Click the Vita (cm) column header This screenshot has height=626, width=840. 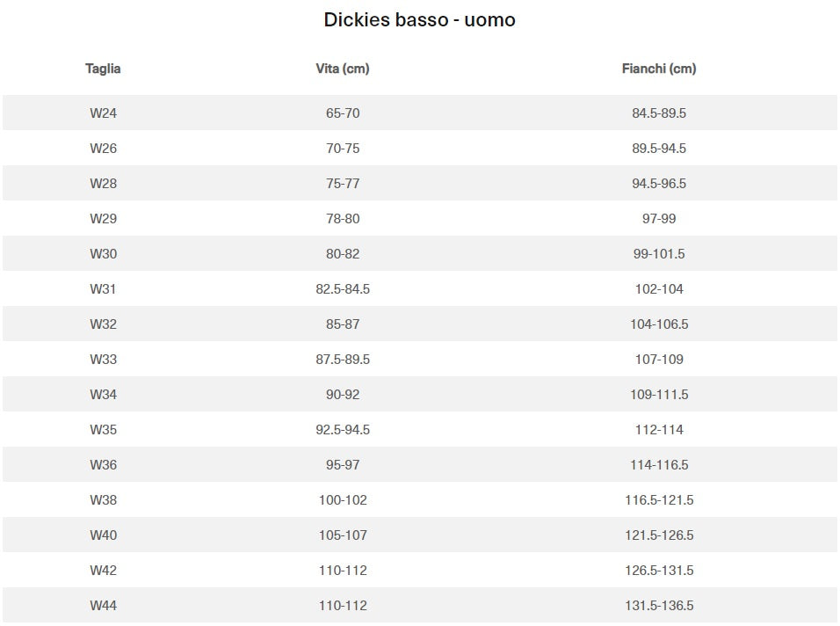coord(343,69)
